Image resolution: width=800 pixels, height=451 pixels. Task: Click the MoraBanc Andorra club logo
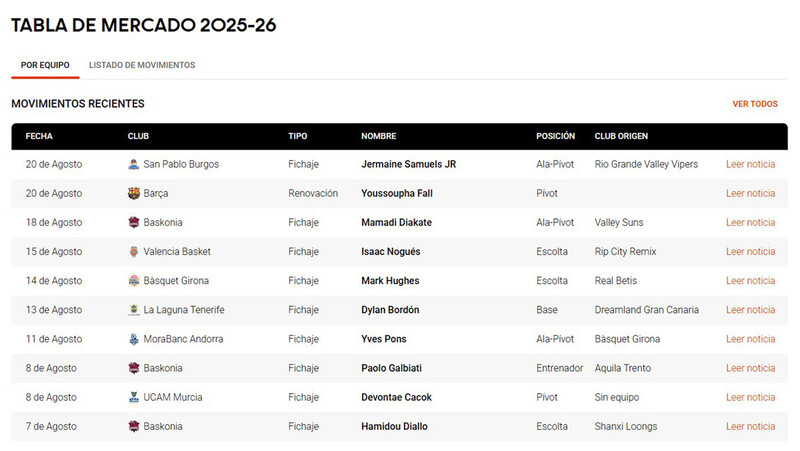[x=134, y=339]
